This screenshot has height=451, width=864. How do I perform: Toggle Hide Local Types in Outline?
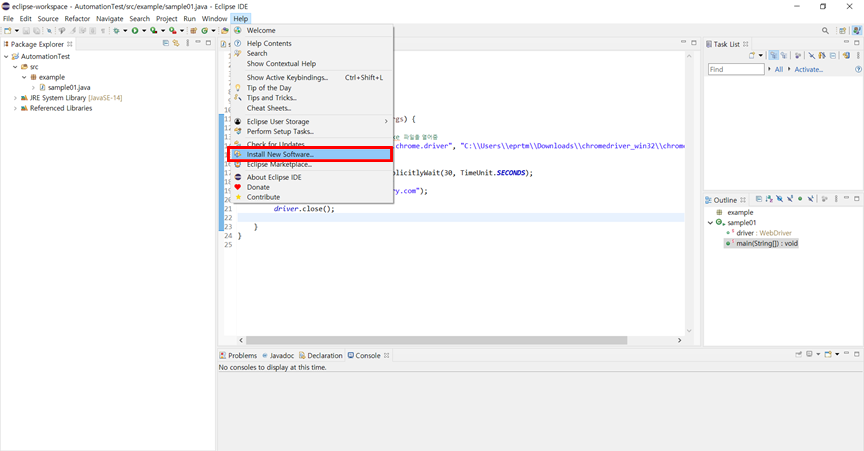(811, 198)
